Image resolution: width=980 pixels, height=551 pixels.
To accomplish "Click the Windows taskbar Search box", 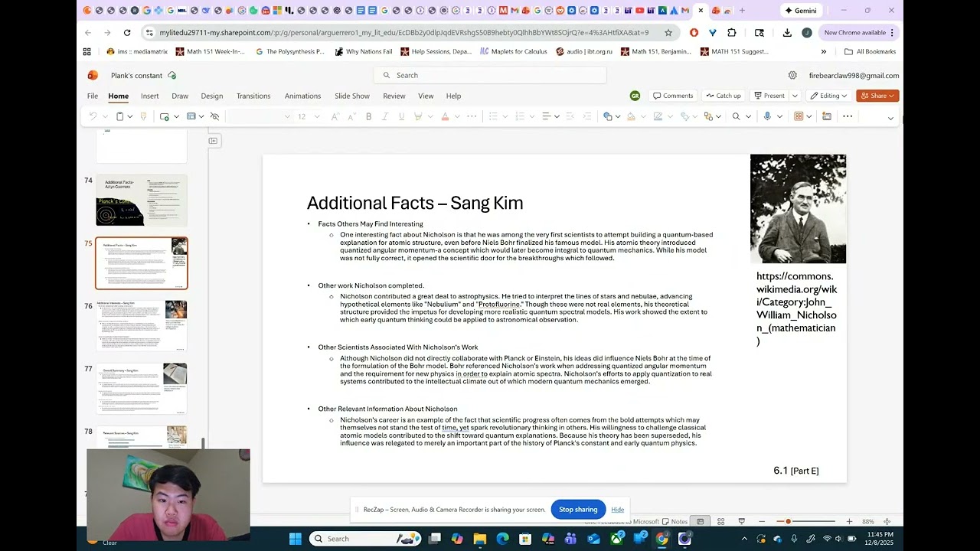I will (x=365, y=539).
